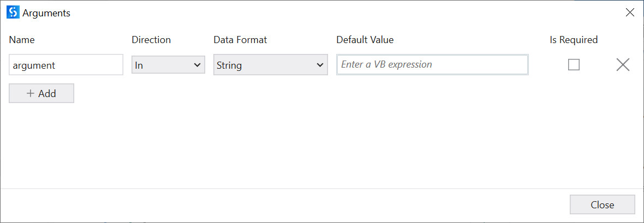This screenshot has width=644, height=223.
Task: Click the Is Required column header label
Action: 574,40
